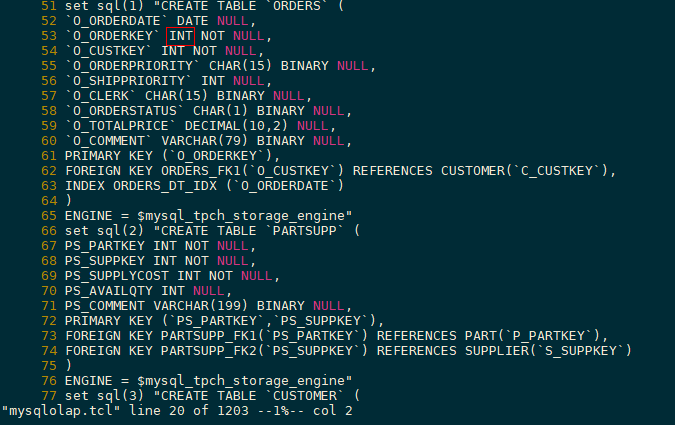Click PRIMARY KEY on line 61
675x425 pixels.
(x=109, y=156)
